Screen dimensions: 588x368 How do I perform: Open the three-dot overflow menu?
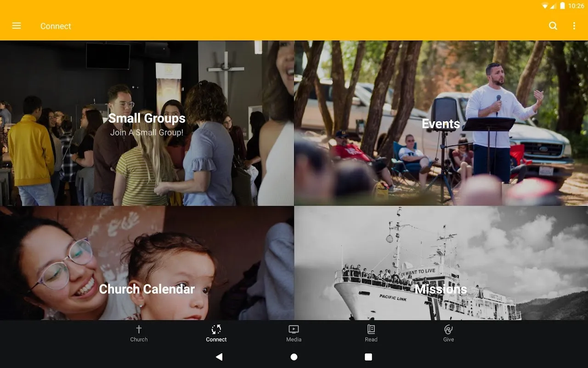(574, 26)
